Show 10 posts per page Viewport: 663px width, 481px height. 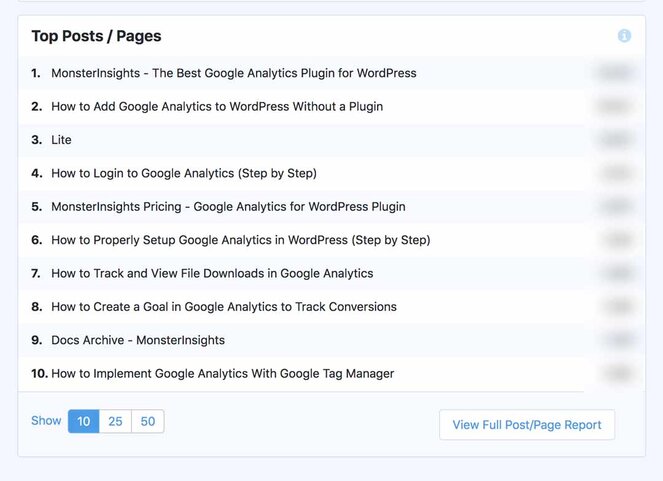pos(84,422)
